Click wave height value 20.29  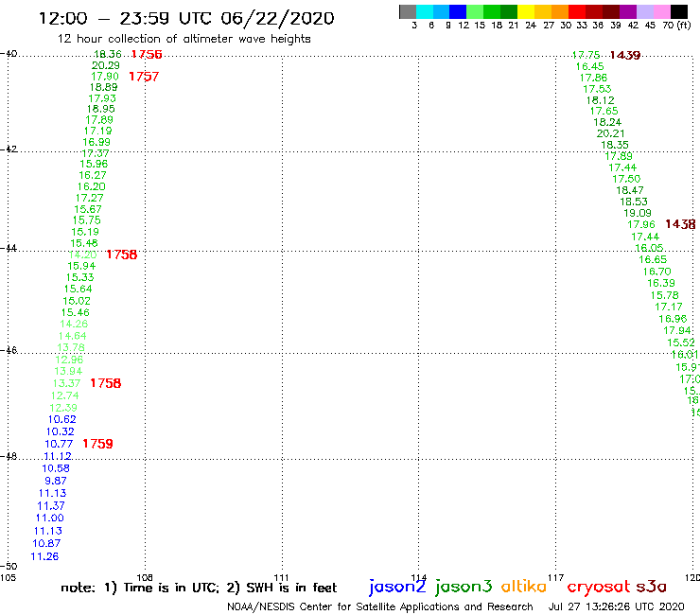106,65
